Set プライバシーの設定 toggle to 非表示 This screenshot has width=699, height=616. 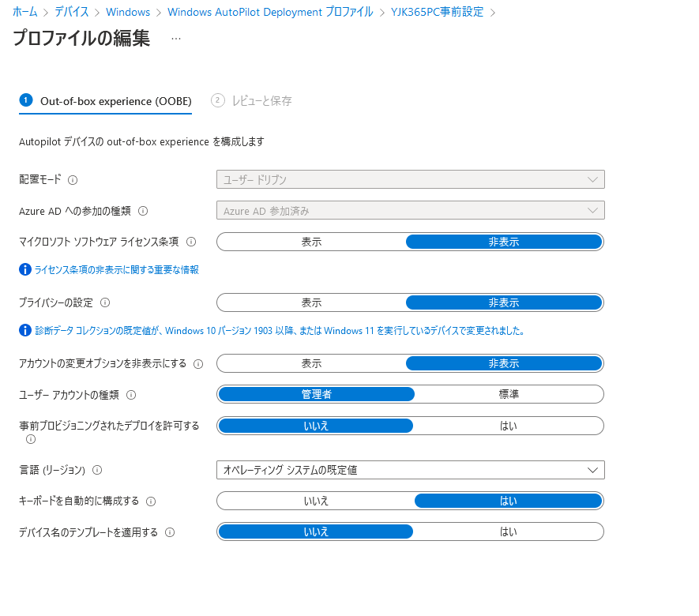(504, 302)
